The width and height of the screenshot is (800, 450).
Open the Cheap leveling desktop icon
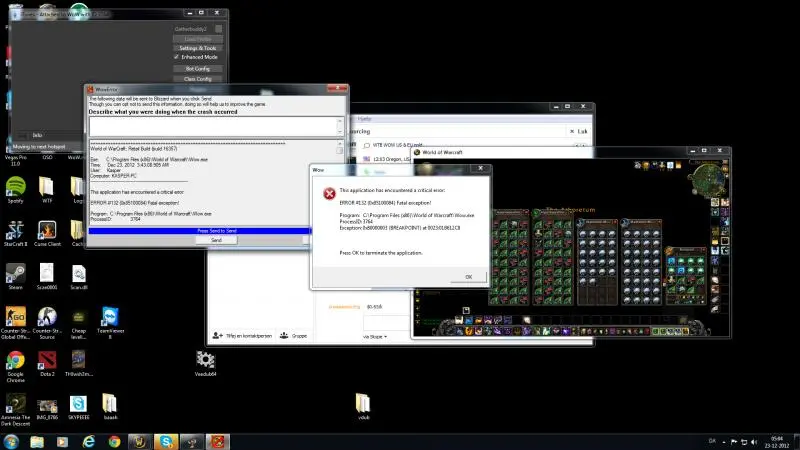[x=79, y=322]
